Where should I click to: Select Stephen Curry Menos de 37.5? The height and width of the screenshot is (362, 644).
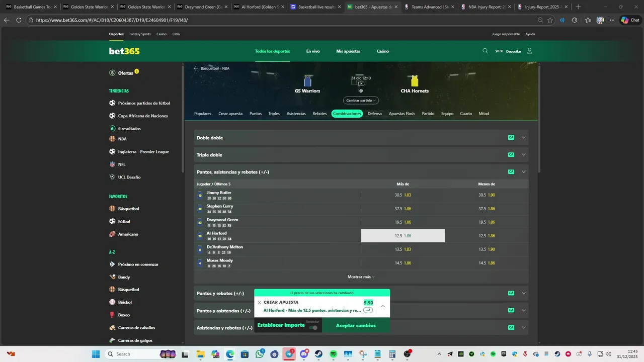point(487,209)
